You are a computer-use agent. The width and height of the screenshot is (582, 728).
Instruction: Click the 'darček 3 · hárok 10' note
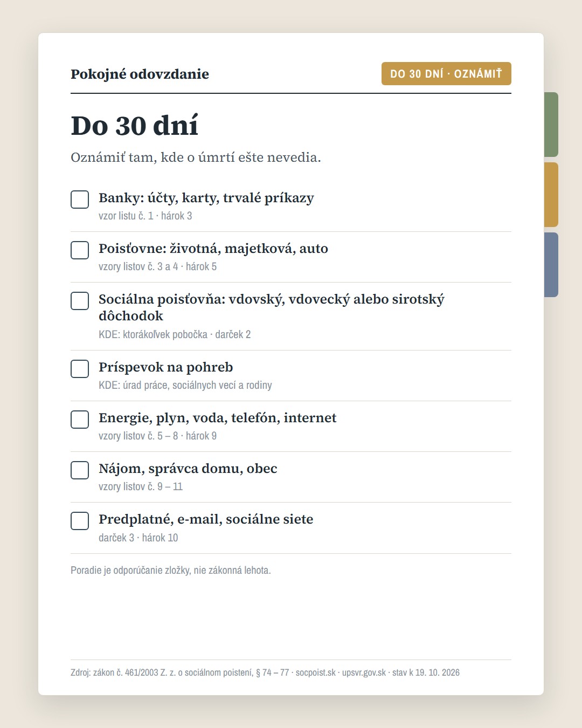pyautogui.click(x=138, y=538)
